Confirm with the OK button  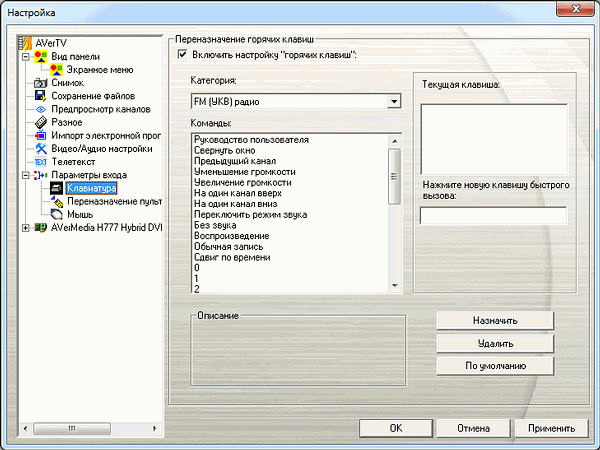pyautogui.click(x=396, y=428)
